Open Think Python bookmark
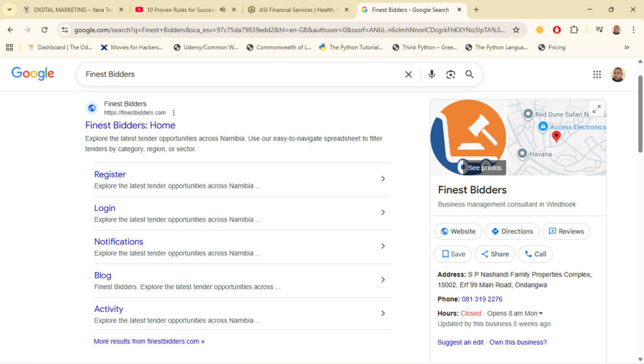Viewport: 644px width, 364px height. [x=425, y=47]
